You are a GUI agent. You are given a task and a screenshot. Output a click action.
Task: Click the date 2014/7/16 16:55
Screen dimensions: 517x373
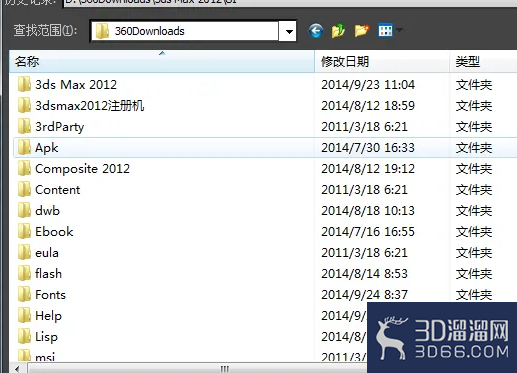click(368, 232)
